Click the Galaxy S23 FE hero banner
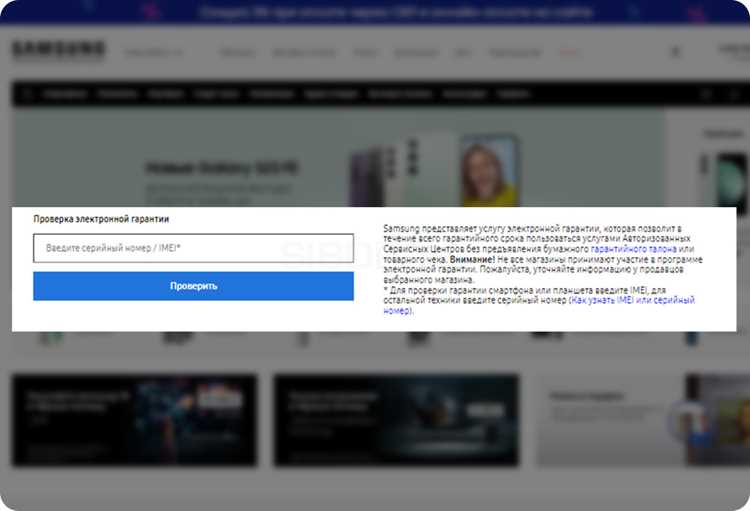 pyautogui.click(x=338, y=158)
